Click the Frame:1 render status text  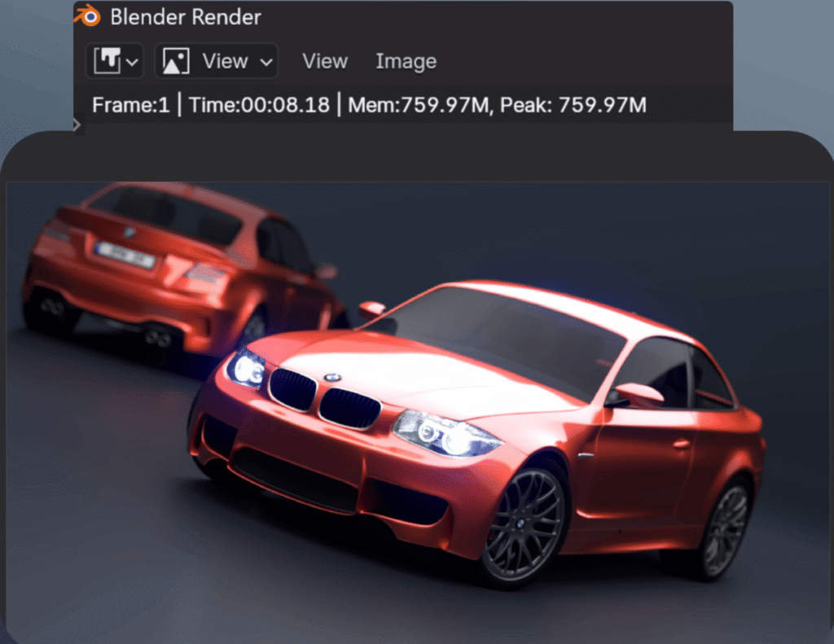(x=130, y=105)
